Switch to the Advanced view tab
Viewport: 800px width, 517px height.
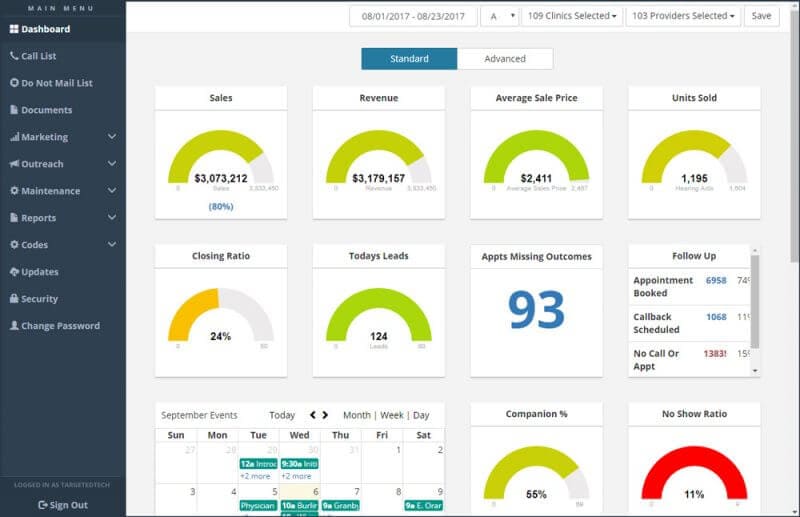pyautogui.click(x=505, y=59)
